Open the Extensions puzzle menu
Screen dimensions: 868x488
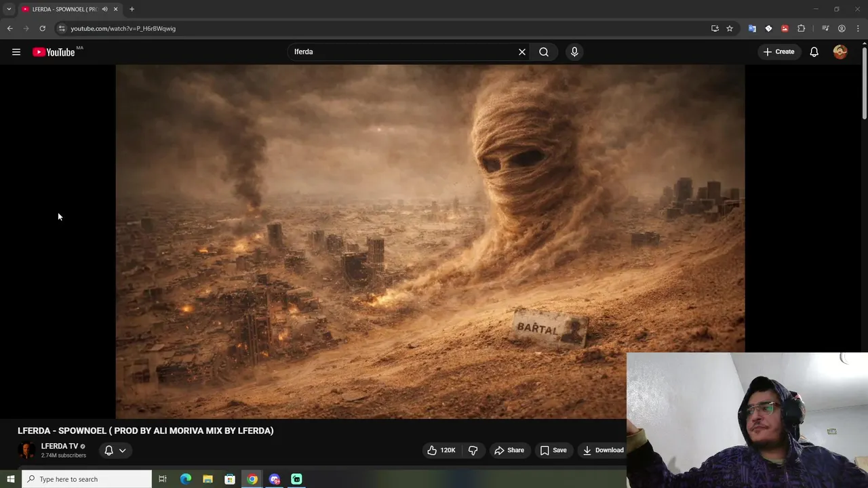[x=802, y=28]
